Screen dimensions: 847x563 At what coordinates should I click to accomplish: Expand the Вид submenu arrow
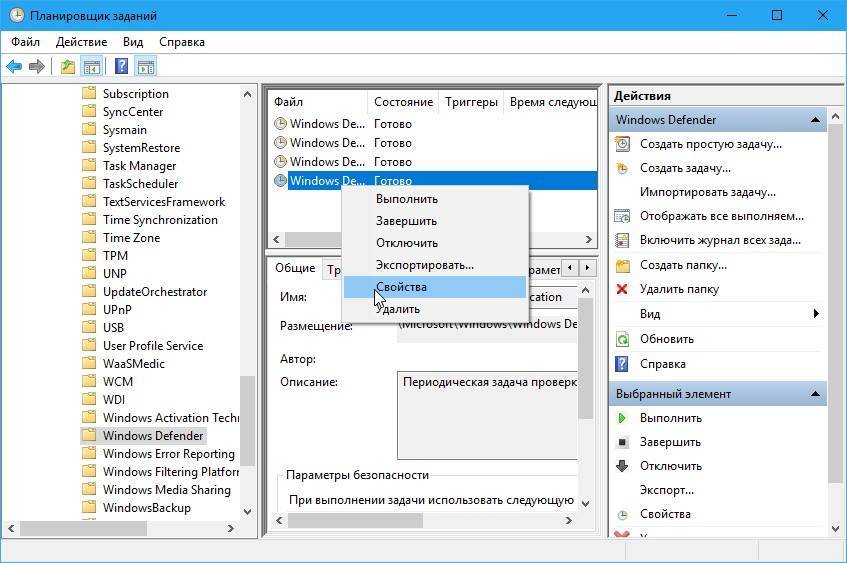pos(816,314)
